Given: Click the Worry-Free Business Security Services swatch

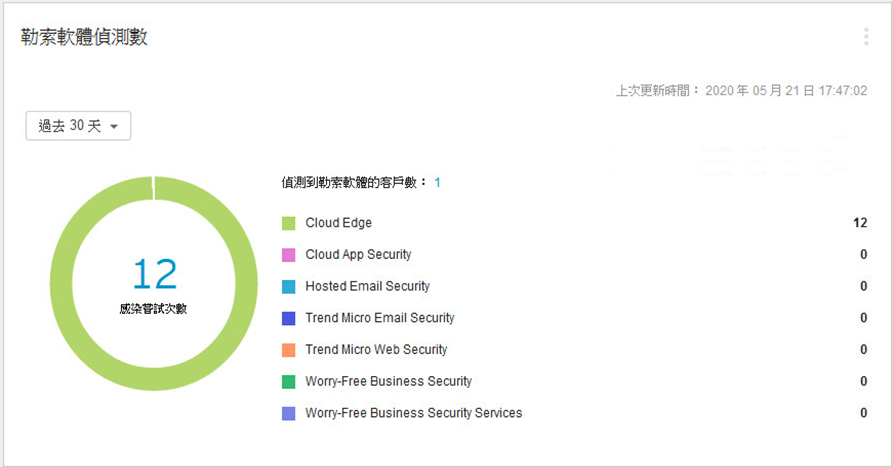Looking at the screenshot, I should click(x=289, y=413).
